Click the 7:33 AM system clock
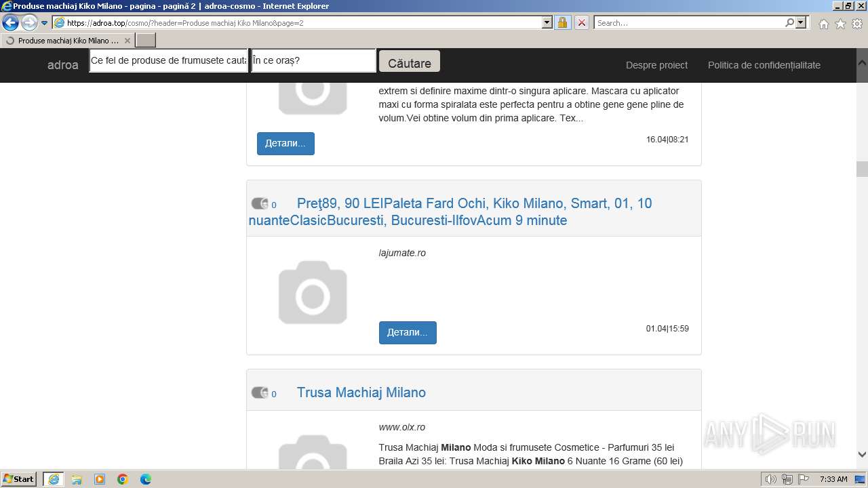Image resolution: width=868 pixels, height=488 pixels. pyautogui.click(x=833, y=479)
